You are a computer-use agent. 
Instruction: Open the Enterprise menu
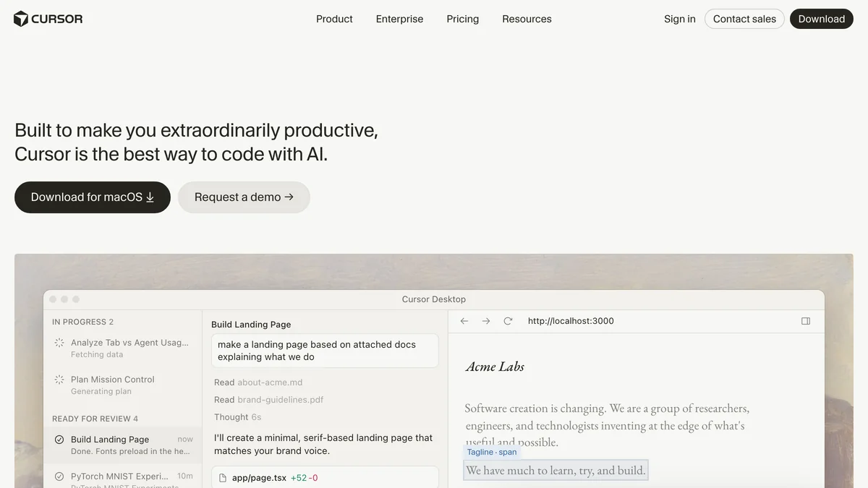pyautogui.click(x=399, y=19)
